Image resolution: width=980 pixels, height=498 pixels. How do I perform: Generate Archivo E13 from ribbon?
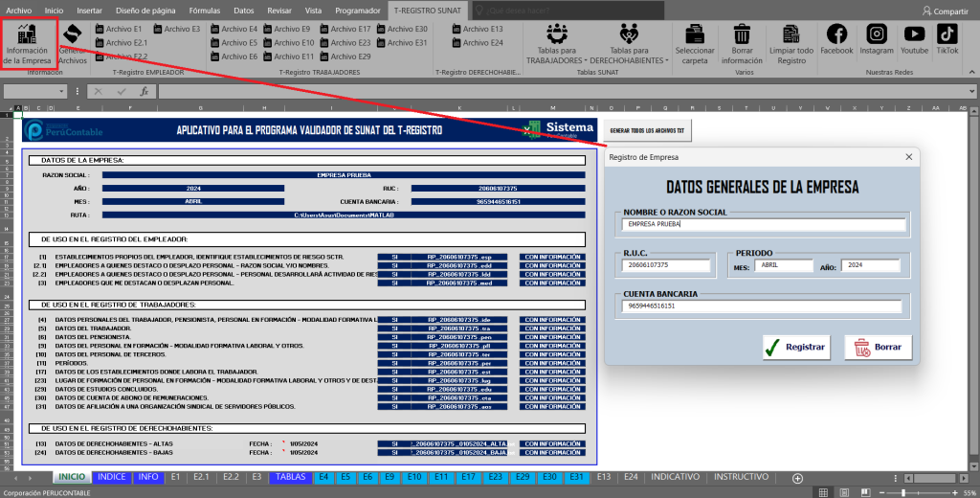(478, 29)
